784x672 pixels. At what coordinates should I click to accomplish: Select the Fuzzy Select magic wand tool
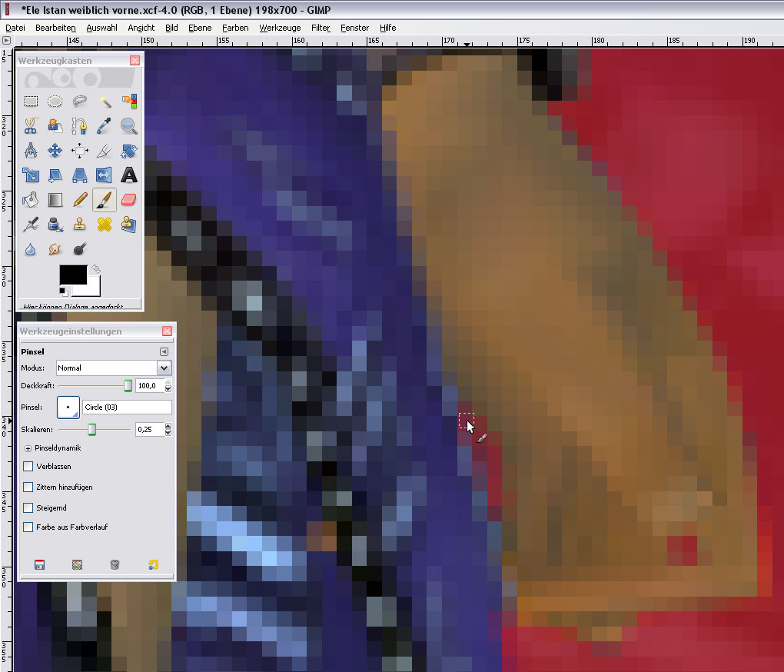click(105, 101)
